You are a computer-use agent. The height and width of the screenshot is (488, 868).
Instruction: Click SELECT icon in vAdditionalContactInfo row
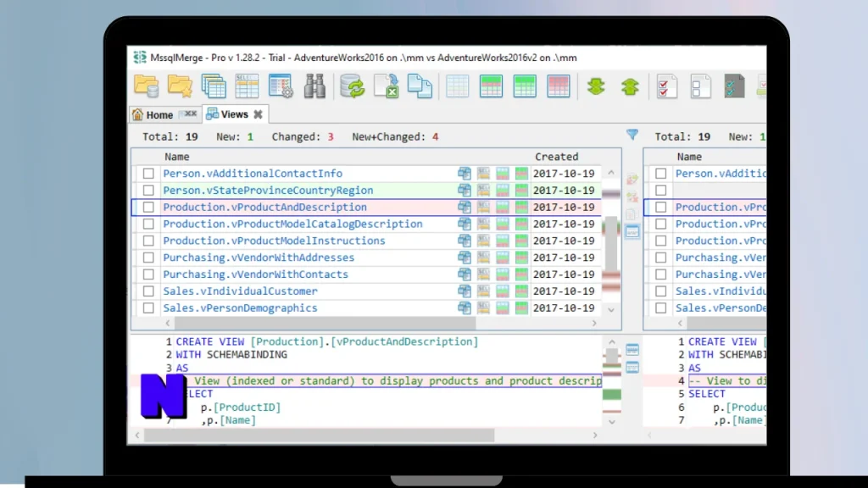click(x=483, y=173)
